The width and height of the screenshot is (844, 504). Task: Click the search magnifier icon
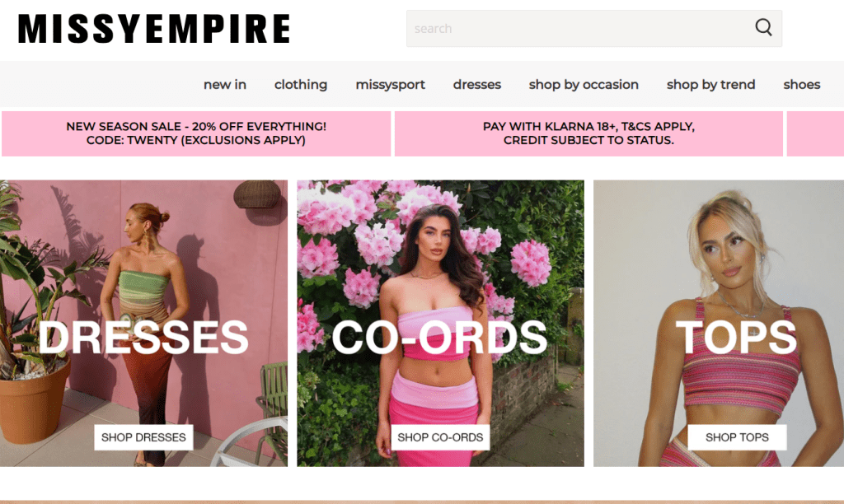(x=763, y=27)
